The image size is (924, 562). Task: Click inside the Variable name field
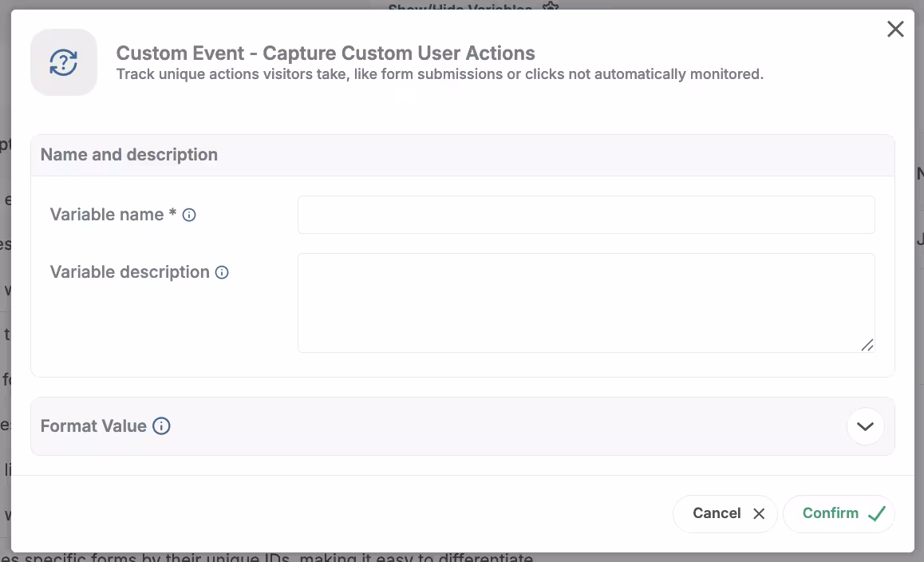(586, 214)
